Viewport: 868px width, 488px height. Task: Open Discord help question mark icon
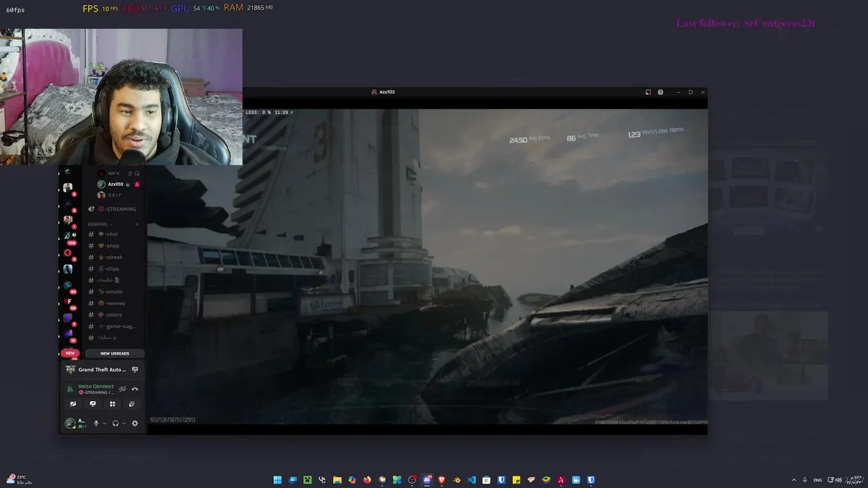click(660, 92)
